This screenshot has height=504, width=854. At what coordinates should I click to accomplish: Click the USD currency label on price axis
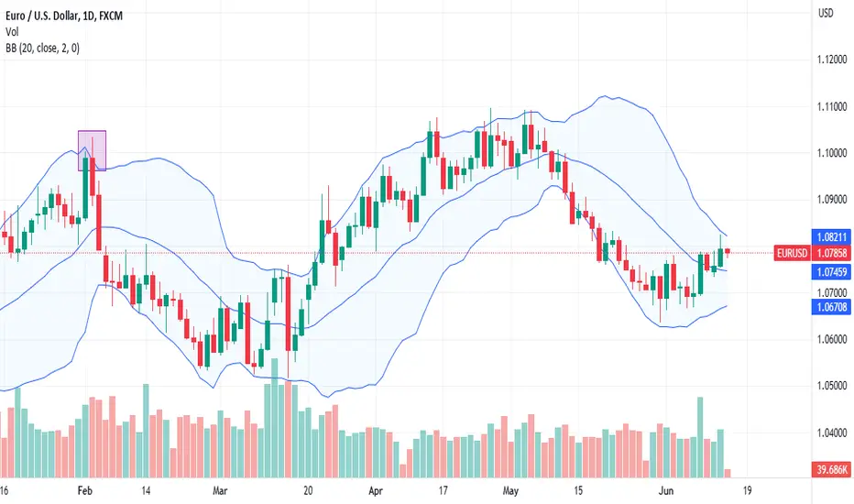[826, 13]
